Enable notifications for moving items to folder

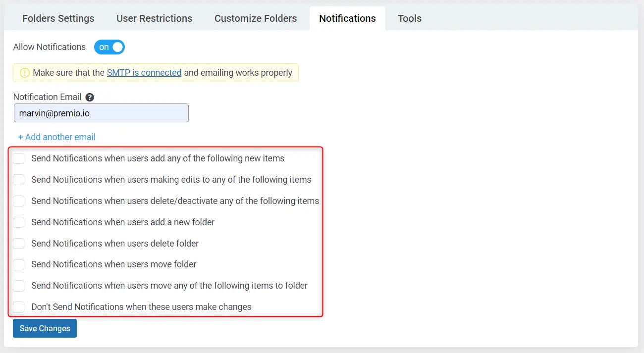coord(19,286)
